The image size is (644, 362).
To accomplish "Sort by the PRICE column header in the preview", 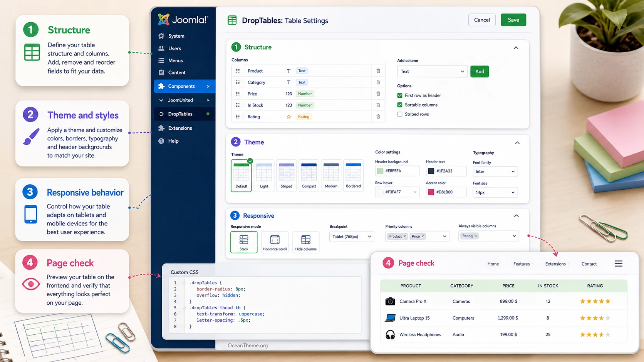I will click(508, 286).
